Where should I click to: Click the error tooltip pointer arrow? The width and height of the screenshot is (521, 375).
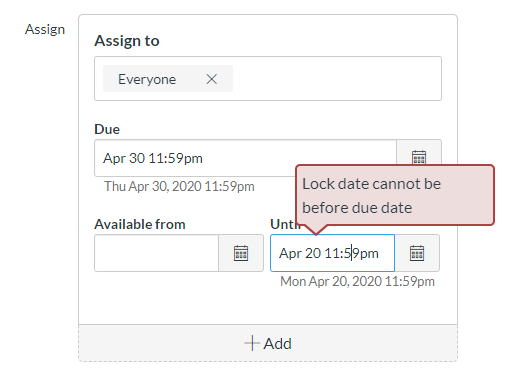[x=316, y=229]
